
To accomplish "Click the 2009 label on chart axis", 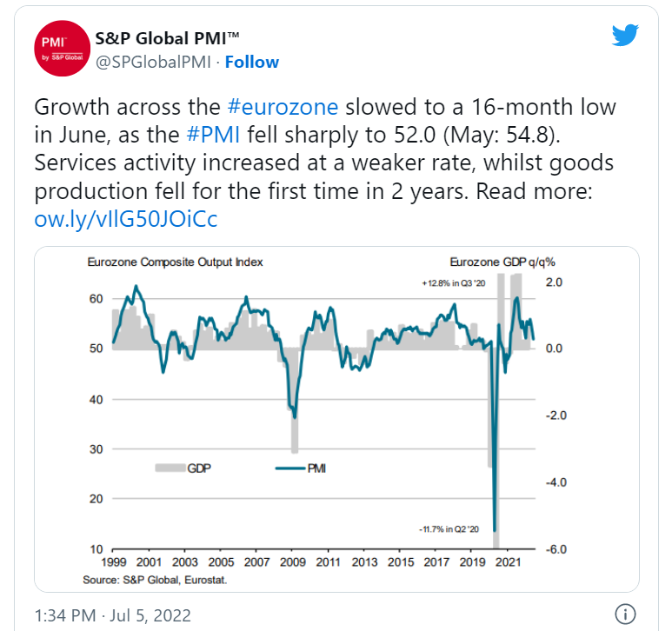I will tap(292, 563).
